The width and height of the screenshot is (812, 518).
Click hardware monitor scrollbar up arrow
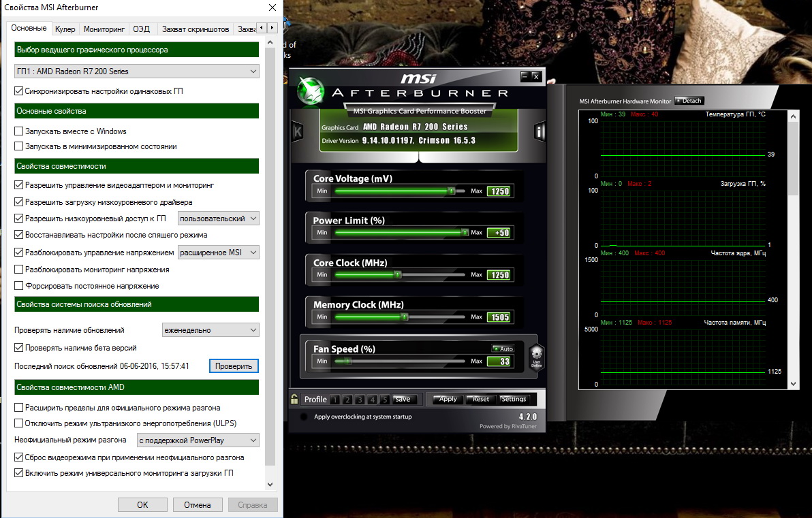click(794, 116)
